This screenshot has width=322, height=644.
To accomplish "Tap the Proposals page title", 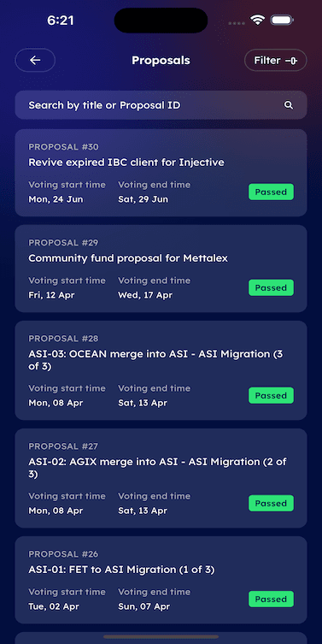I will point(161,61).
